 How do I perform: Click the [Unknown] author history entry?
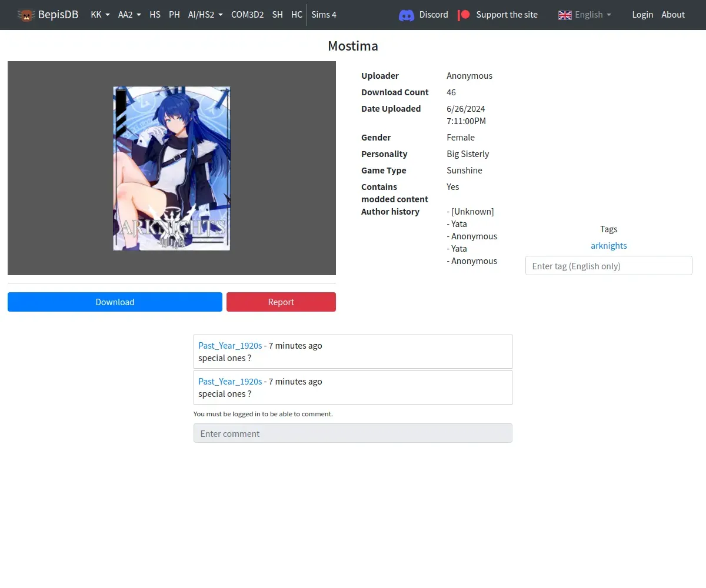(471, 212)
